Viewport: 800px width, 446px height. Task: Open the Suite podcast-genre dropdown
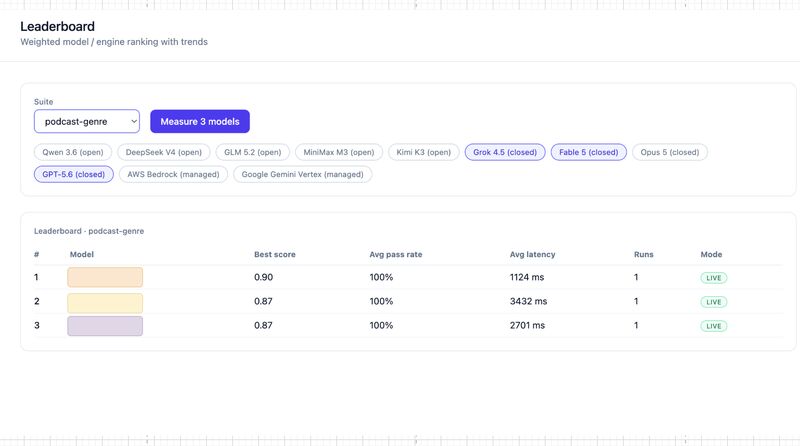coord(87,121)
